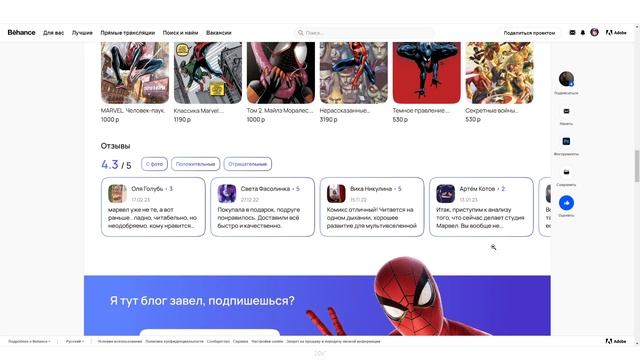Click the Поделиться проектом button
This screenshot has height=360, width=640.
tap(529, 33)
